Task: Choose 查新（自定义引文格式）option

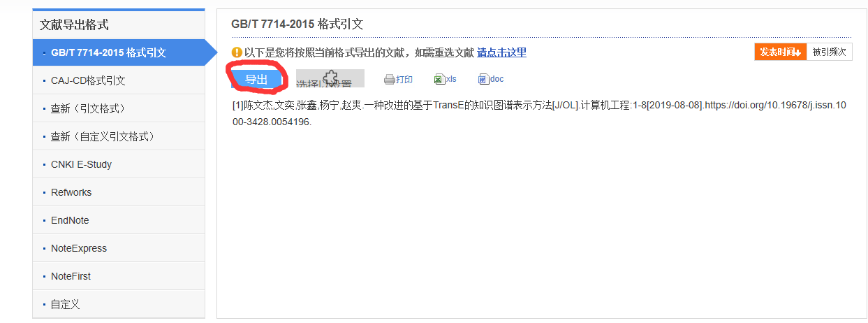Action: point(119,136)
